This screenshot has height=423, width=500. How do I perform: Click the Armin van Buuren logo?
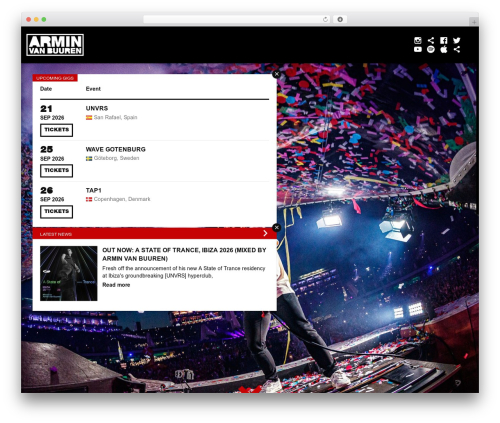[55, 45]
